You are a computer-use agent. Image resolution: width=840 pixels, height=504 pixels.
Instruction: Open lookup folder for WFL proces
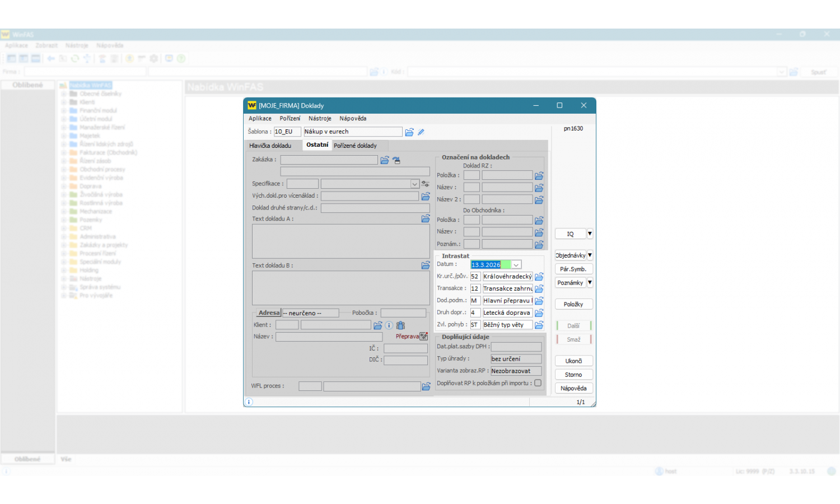point(426,386)
